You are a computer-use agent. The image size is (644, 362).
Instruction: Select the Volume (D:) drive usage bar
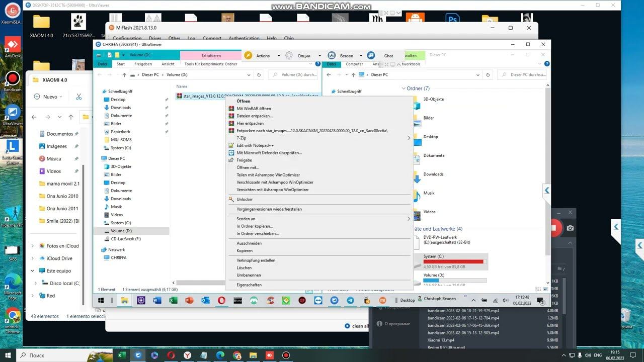click(455, 280)
